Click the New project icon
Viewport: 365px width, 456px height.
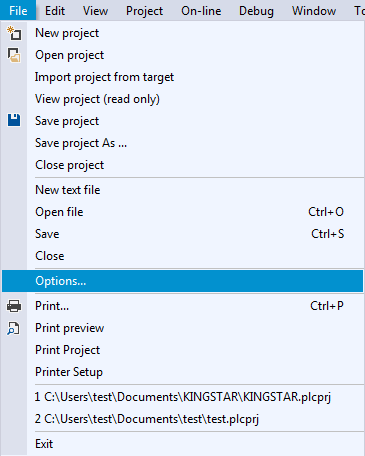(x=14, y=33)
